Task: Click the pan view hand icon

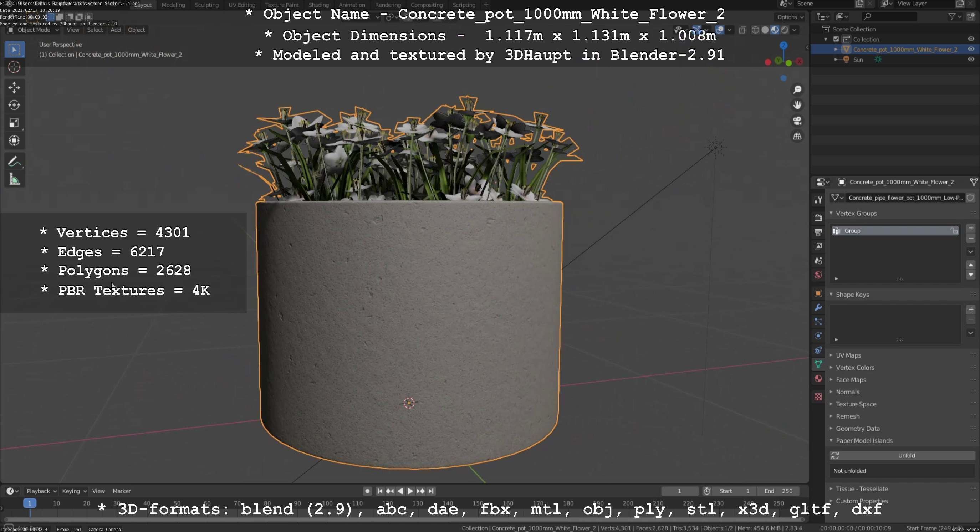Action: 797,105
